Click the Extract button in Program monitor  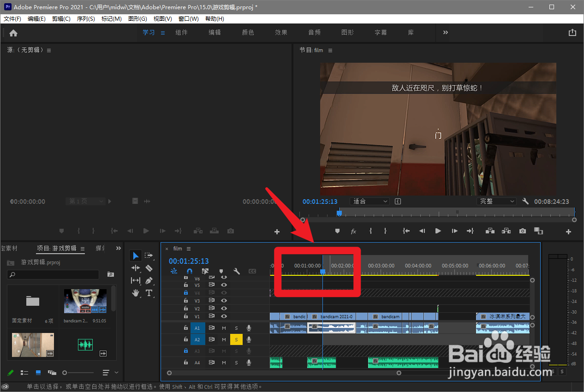506,231
